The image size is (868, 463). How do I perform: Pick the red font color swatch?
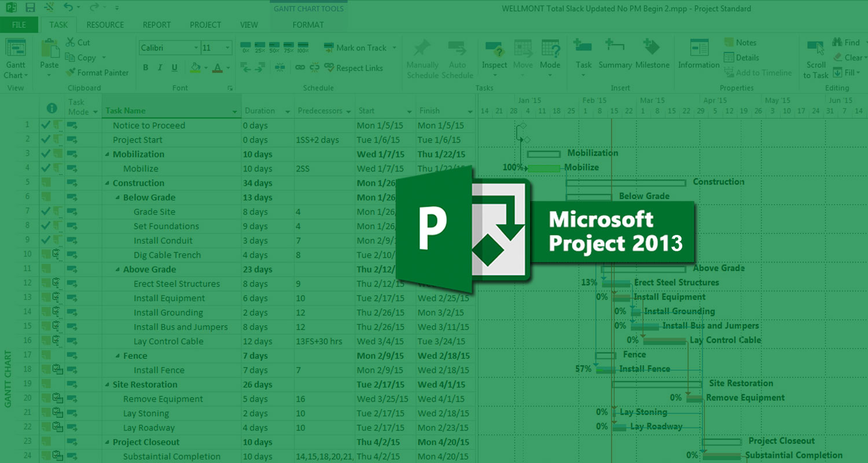point(218,68)
